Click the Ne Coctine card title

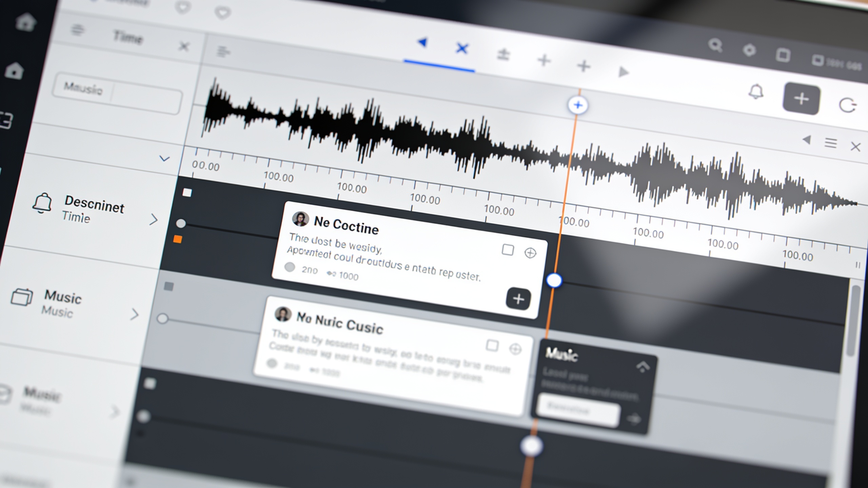pos(347,226)
